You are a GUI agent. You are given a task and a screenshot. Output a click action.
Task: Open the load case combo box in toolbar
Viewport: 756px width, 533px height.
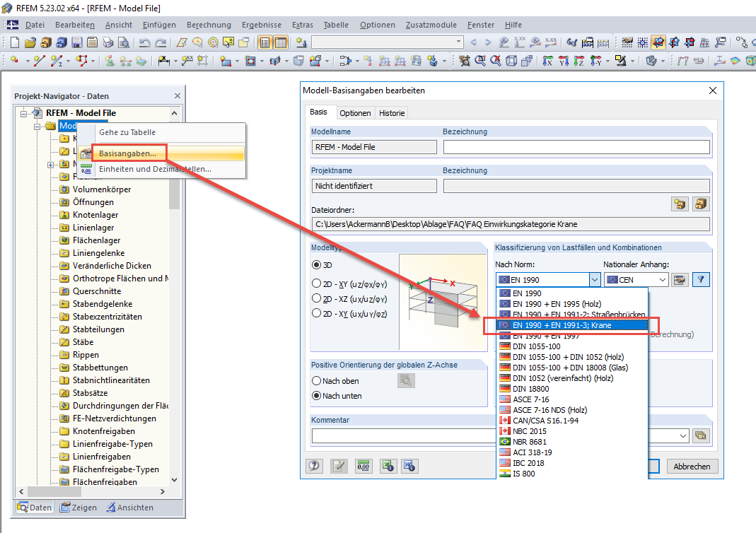387,42
